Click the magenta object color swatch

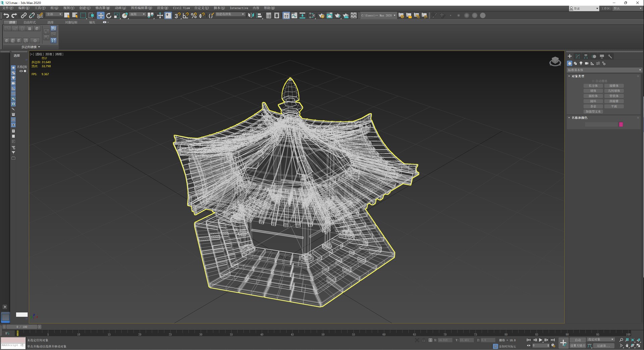pyautogui.click(x=621, y=124)
